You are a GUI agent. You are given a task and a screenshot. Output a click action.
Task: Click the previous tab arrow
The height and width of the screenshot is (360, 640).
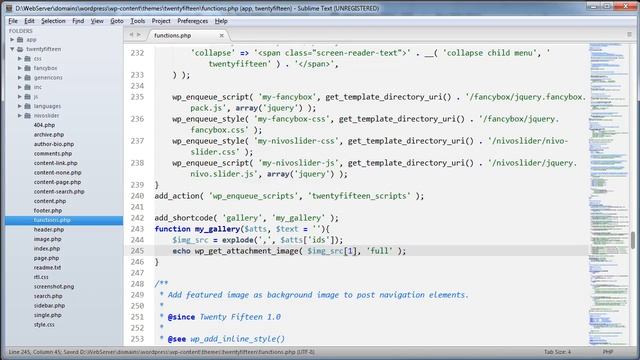tap(131, 35)
